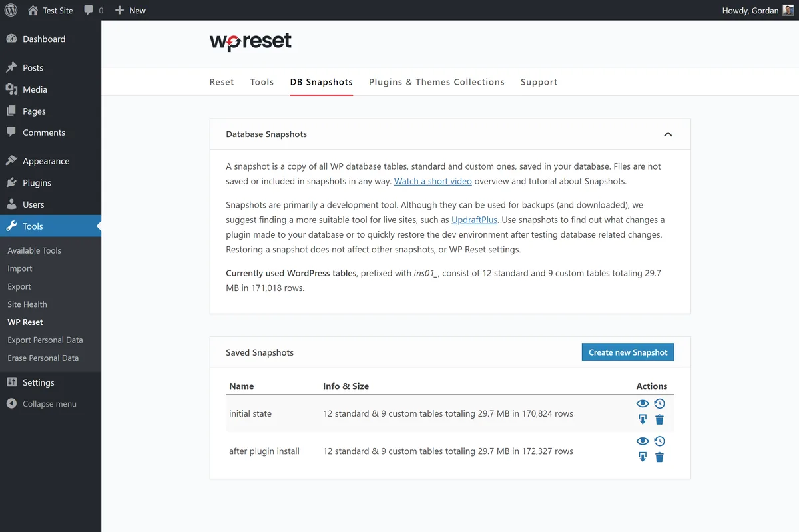Viewport: 799px width, 532px height.
Task: Click the Users person icon
Action: 11,204
